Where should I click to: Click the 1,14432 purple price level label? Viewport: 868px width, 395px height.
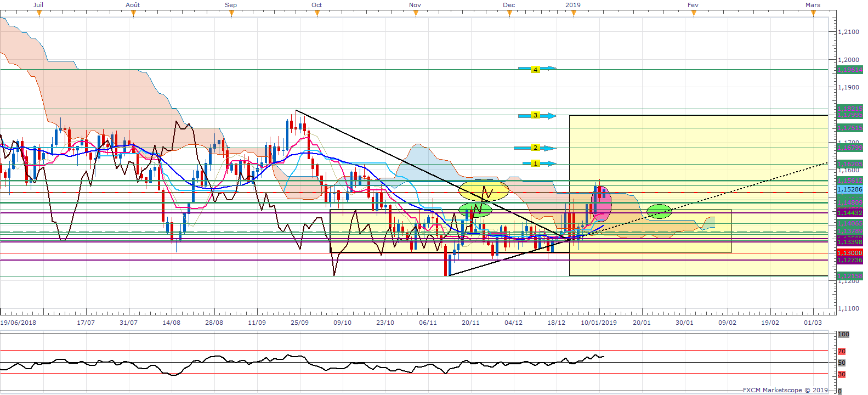pos(849,213)
